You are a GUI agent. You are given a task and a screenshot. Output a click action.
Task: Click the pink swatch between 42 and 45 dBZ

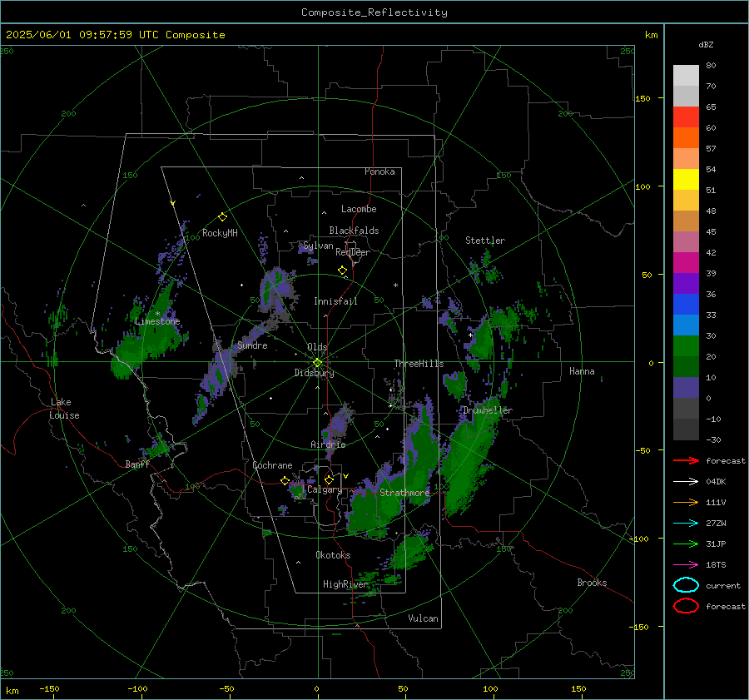tap(686, 242)
